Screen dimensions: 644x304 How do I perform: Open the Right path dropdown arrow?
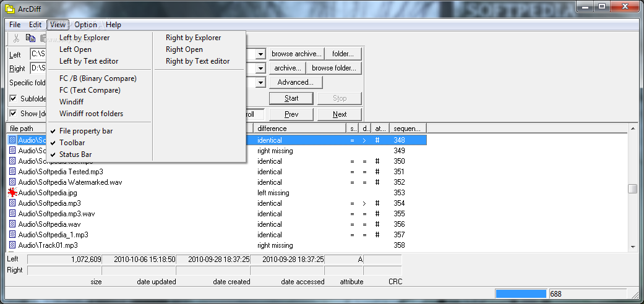click(x=260, y=69)
